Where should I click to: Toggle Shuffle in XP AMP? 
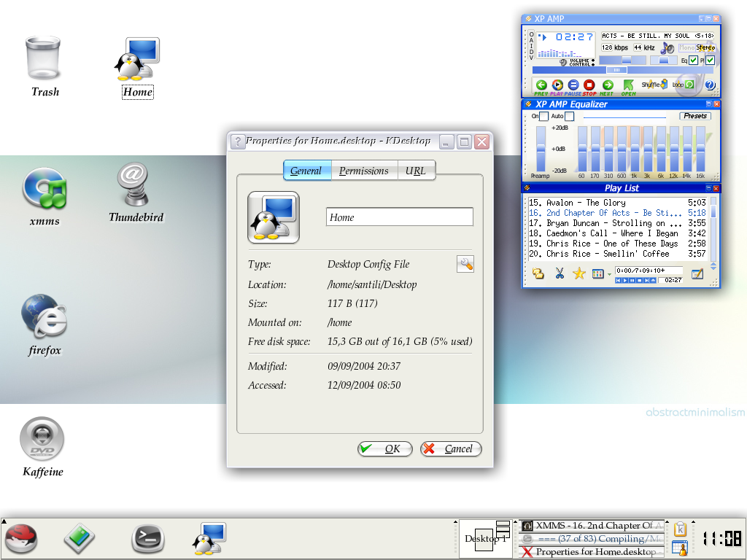pyautogui.click(x=654, y=85)
